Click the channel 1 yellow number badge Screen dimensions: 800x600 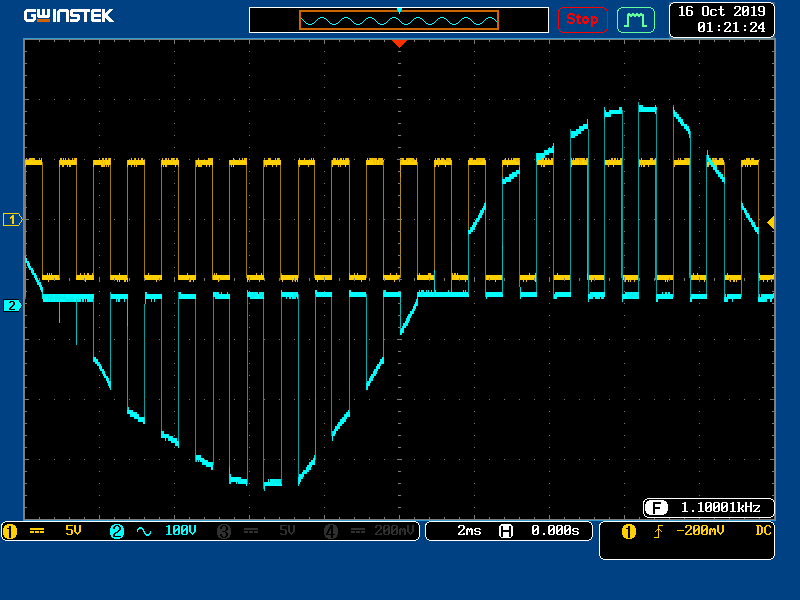[x=10, y=531]
